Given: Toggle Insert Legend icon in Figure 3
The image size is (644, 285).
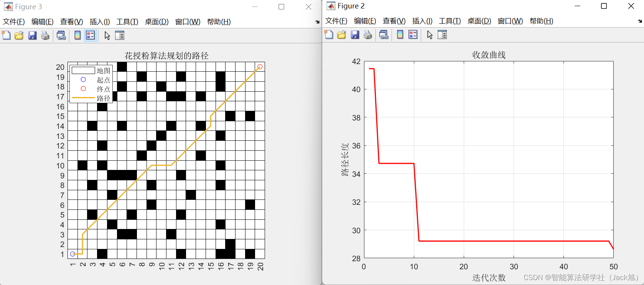Looking at the screenshot, I should (x=90, y=35).
